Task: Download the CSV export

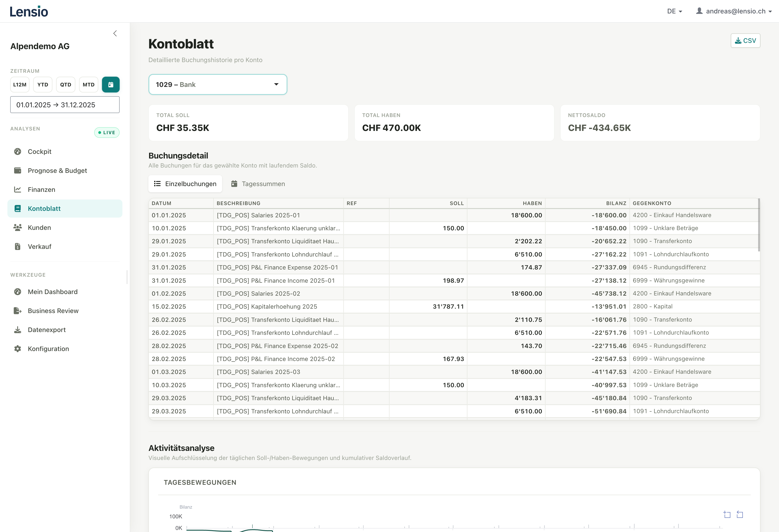Action: pyautogui.click(x=745, y=41)
